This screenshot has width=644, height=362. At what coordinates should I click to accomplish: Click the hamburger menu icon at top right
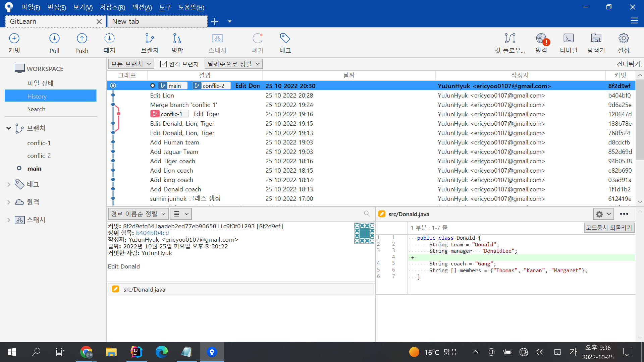pyautogui.click(x=634, y=21)
